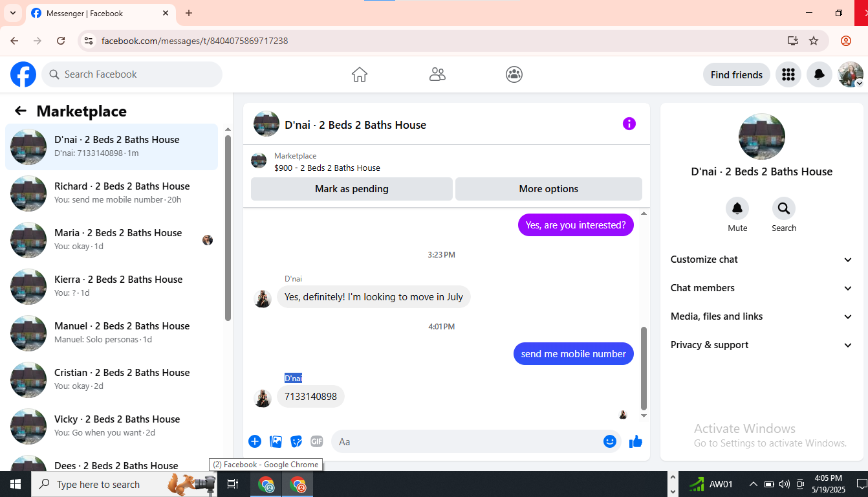Screen dimensions: 868x497
Task: Open Chrome tab search dropdown
Action: (x=12, y=13)
